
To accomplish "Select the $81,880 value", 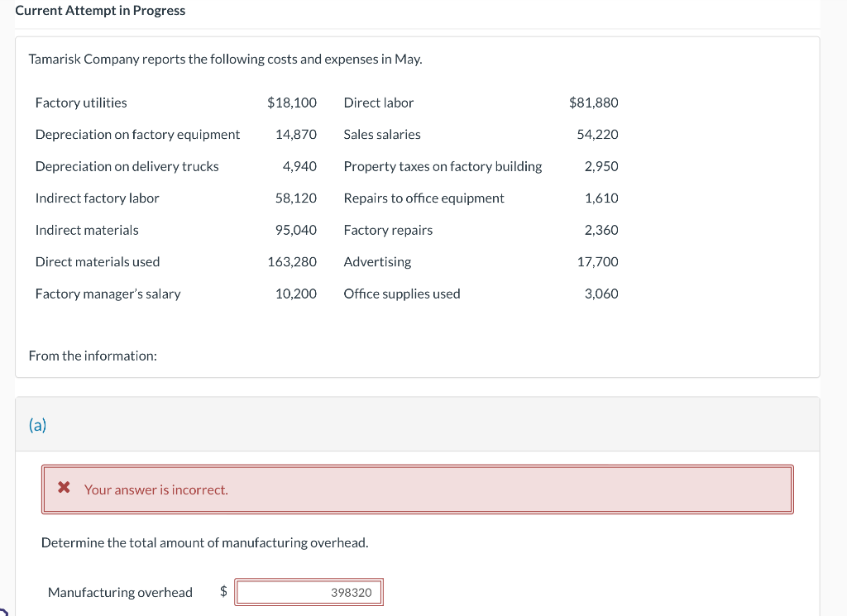I will coord(594,103).
